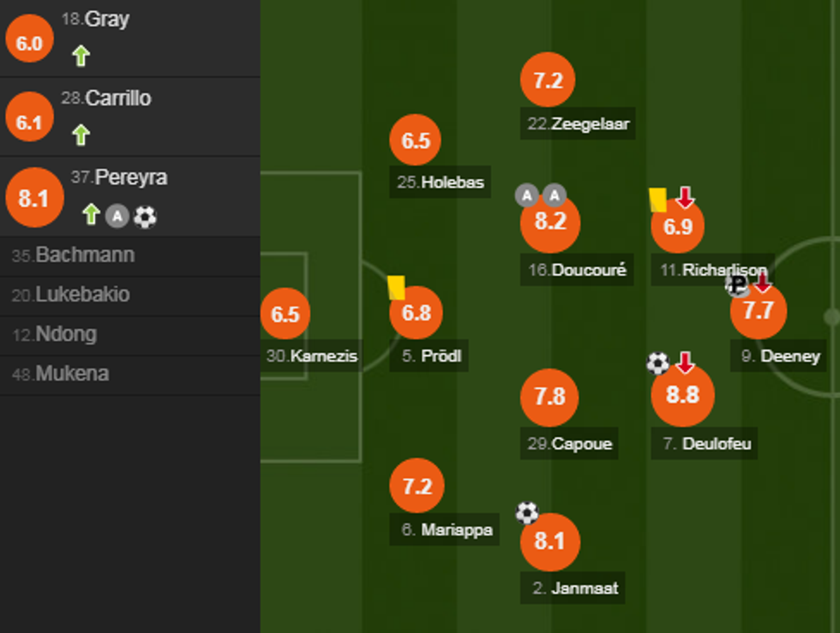Click Pereyra's assist badge icon
This screenshot has width=840, height=633.
click(117, 217)
